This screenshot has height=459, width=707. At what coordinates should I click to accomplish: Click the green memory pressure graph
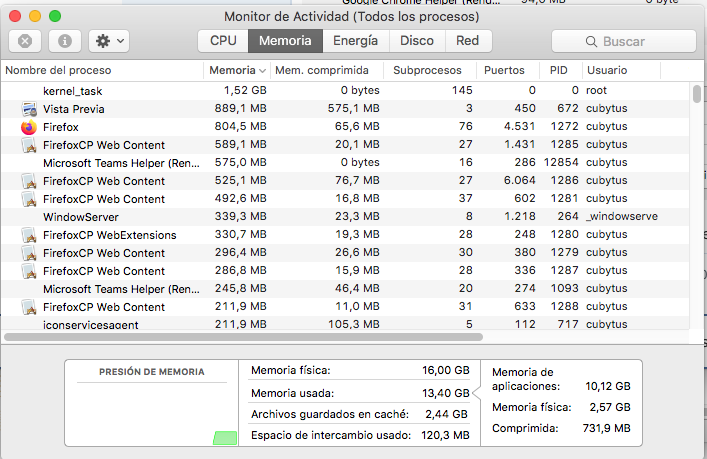click(226, 438)
